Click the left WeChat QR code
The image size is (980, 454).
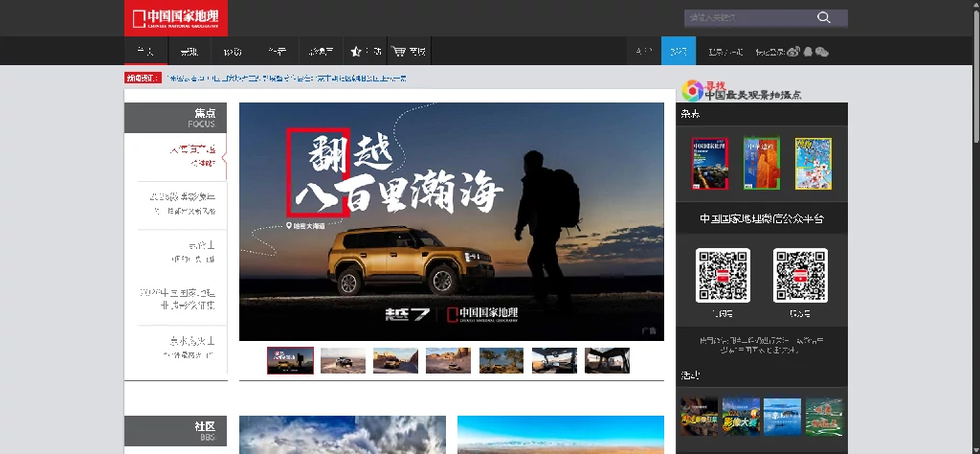point(724,275)
